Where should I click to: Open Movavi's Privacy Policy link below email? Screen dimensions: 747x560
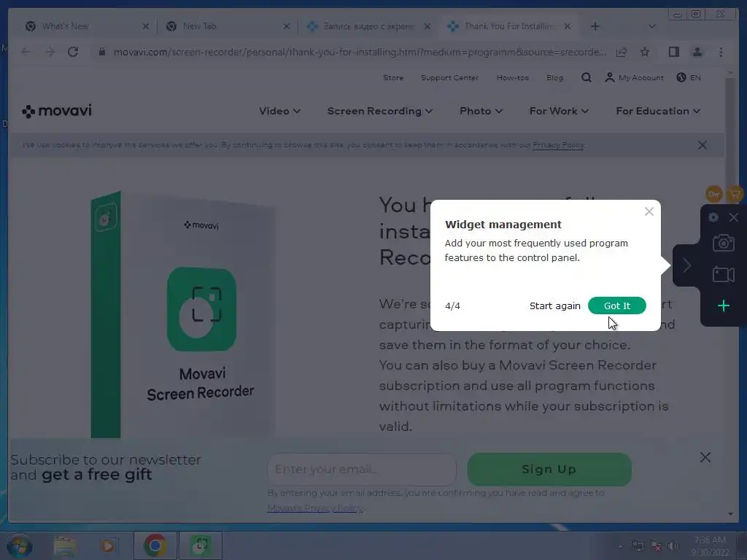click(x=315, y=508)
